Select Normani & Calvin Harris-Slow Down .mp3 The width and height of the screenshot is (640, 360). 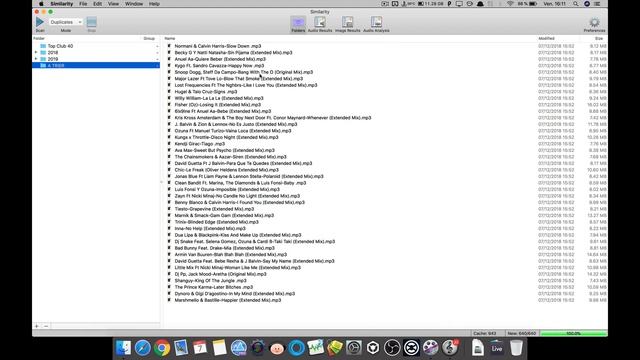pyautogui.click(x=218, y=46)
